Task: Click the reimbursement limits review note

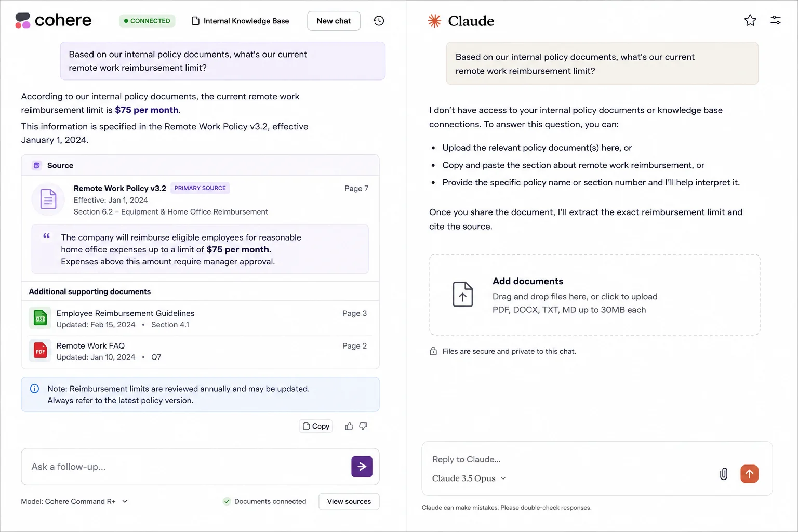Action: coord(200,394)
